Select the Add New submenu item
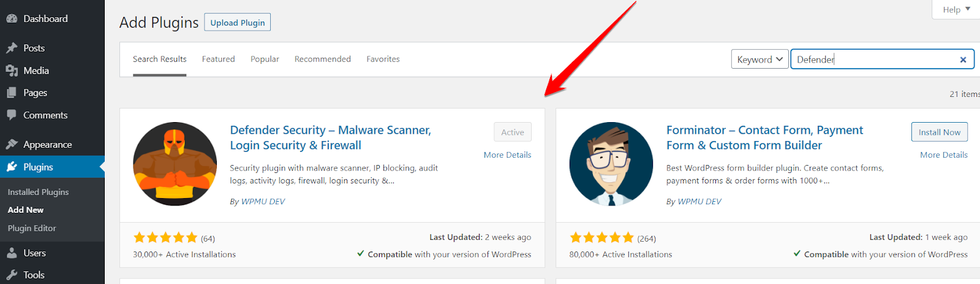The image size is (980, 284). pos(26,210)
